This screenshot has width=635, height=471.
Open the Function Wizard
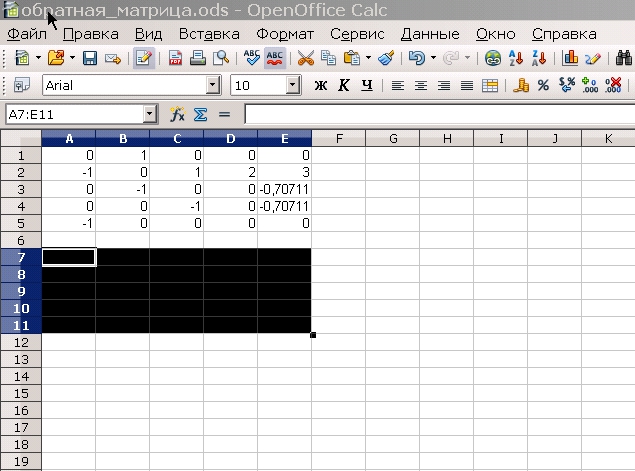[177, 115]
